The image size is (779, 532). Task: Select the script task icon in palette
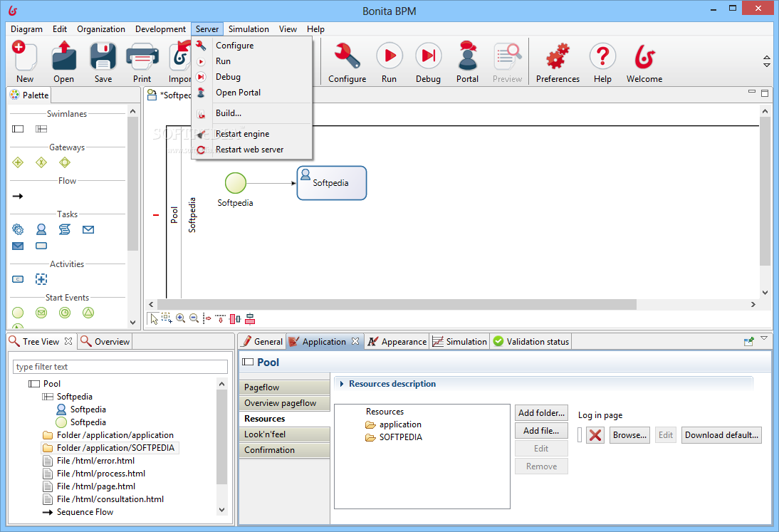pos(65,229)
